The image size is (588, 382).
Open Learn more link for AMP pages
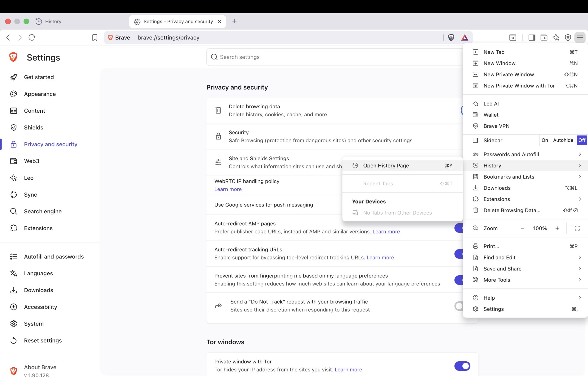coord(386,232)
